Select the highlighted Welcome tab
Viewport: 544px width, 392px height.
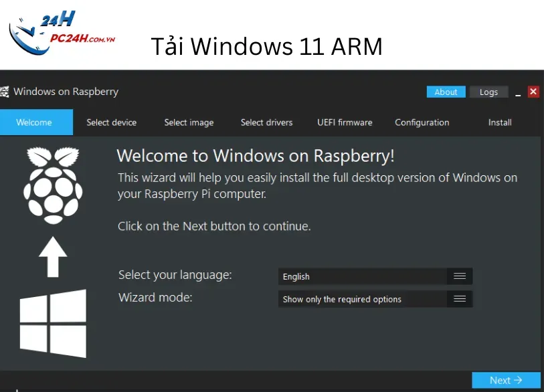36,122
